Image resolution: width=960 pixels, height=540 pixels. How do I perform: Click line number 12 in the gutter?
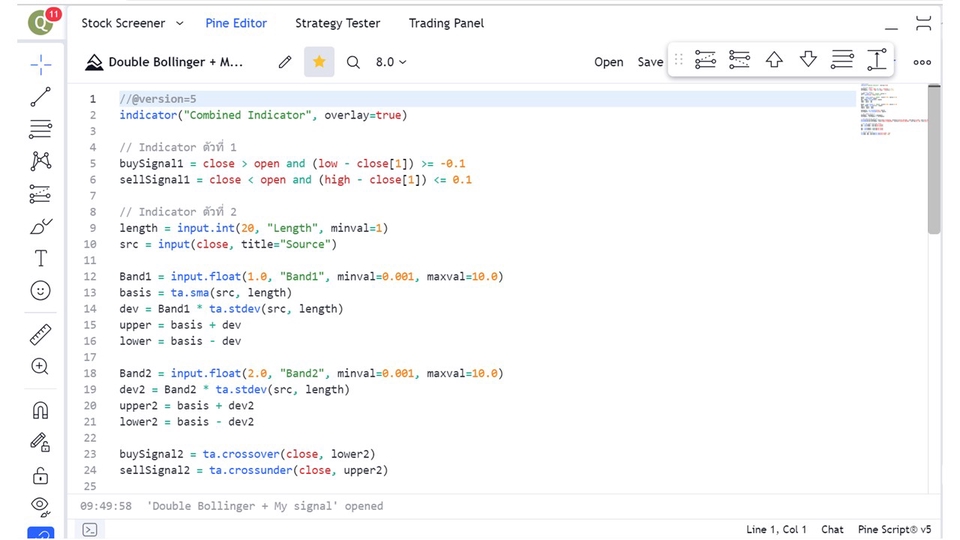pos(90,277)
